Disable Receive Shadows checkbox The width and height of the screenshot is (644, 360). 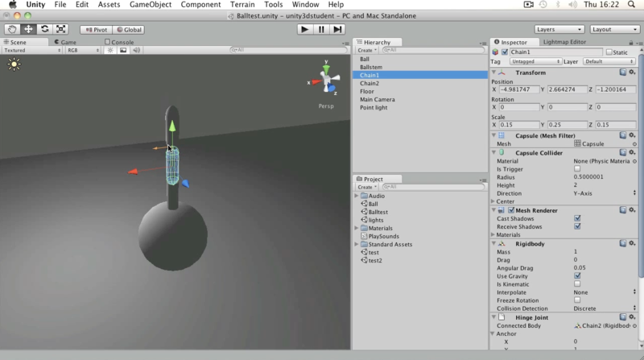577,226
